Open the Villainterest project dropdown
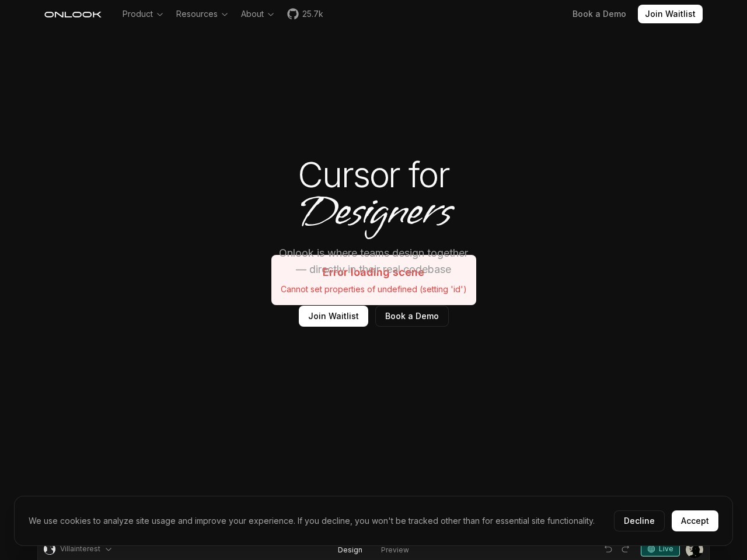This screenshot has height=560, width=747. (86, 549)
